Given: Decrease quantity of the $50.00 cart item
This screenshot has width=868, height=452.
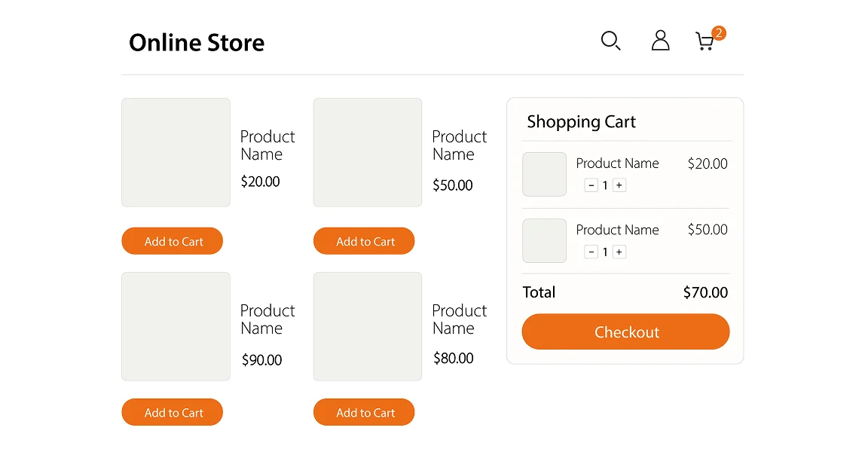Looking at the screenshot, I should tap(591, 251).
